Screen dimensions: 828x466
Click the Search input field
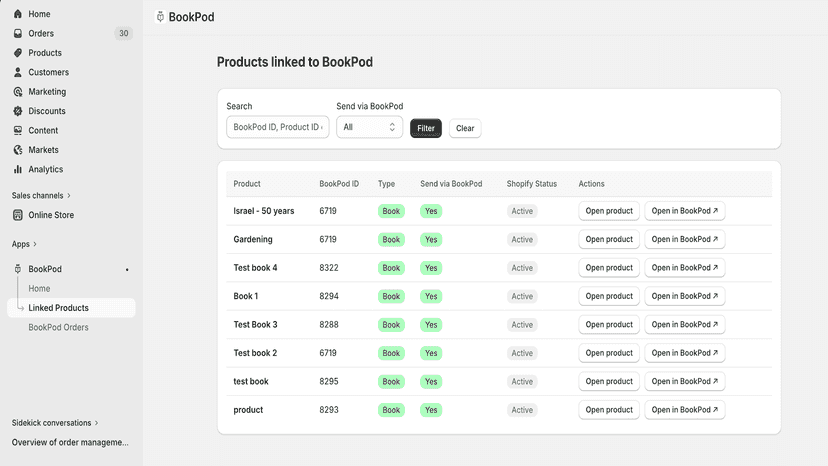coord(278,127)
